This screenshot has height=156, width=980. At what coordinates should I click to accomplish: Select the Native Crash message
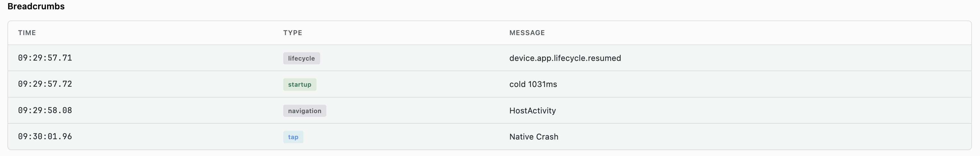click(534, 136)
